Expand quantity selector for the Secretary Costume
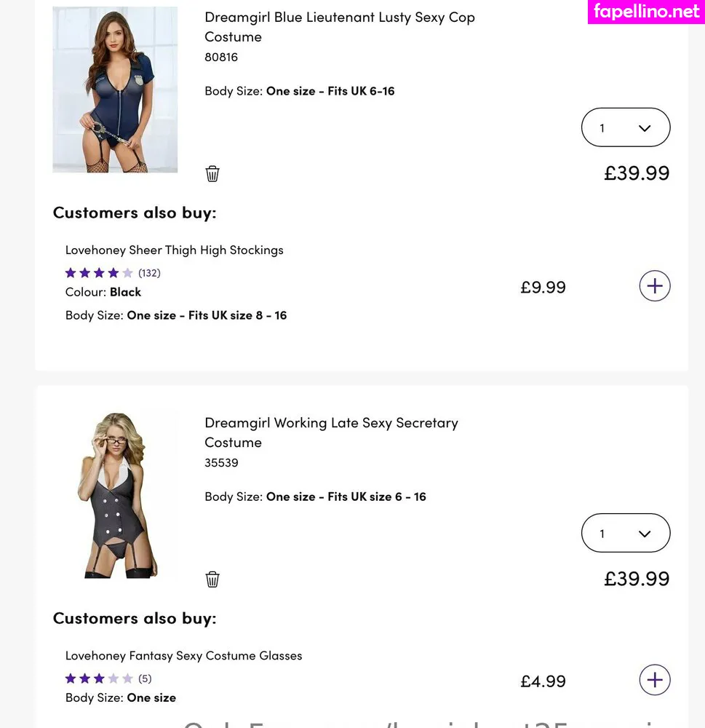 [626, 534]
